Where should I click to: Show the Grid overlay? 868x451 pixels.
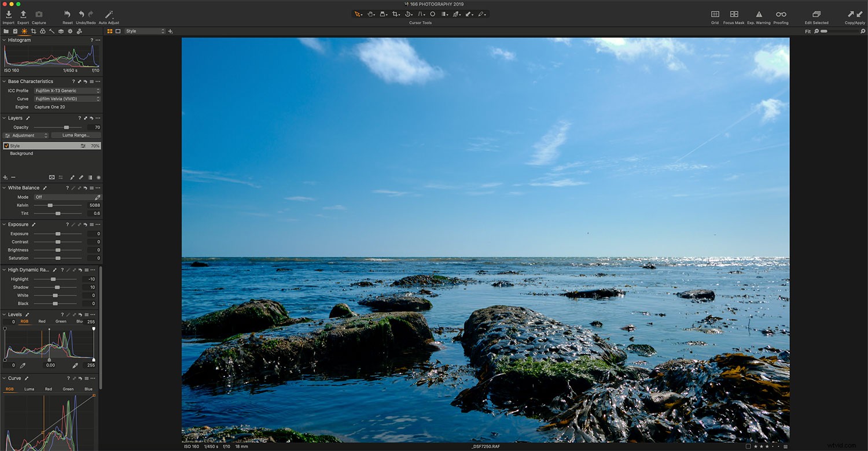pos(715,16)
